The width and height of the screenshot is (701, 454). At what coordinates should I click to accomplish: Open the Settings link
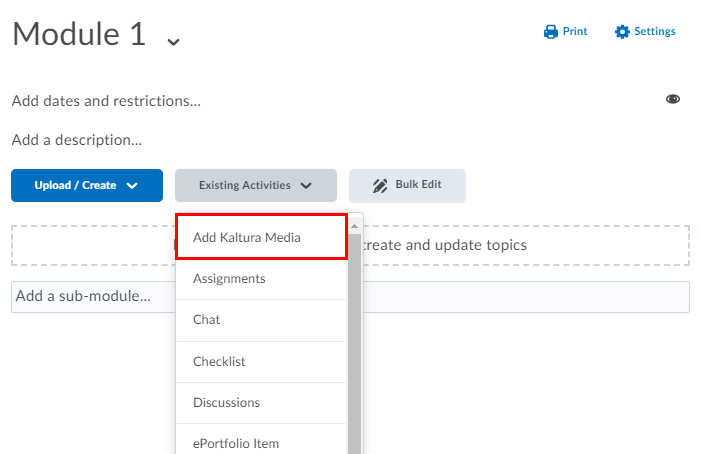[x=655, y=32]
